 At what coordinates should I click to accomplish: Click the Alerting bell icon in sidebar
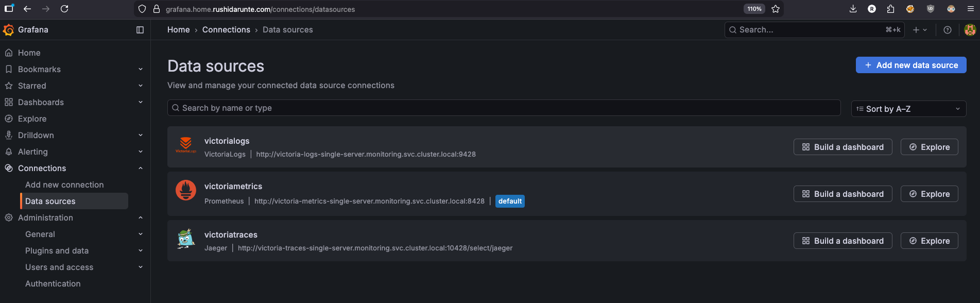coord(9,151)
